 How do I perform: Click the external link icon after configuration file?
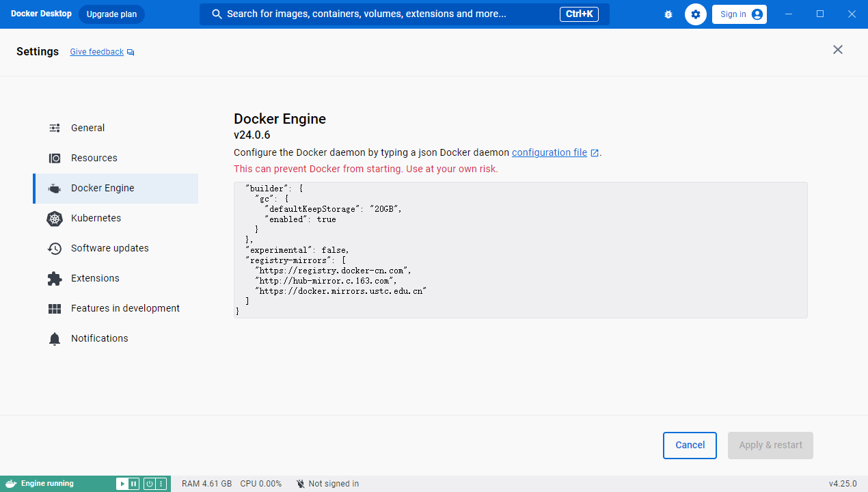tap(595, 153)
